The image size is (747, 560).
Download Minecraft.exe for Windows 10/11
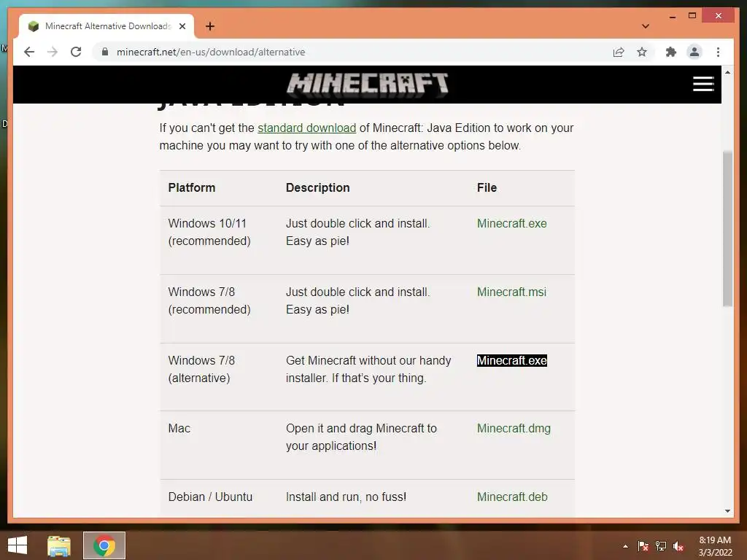511,223
